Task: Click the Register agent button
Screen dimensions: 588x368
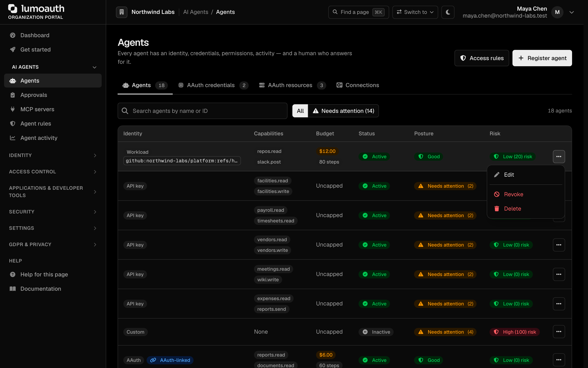Action: (542, 58)
